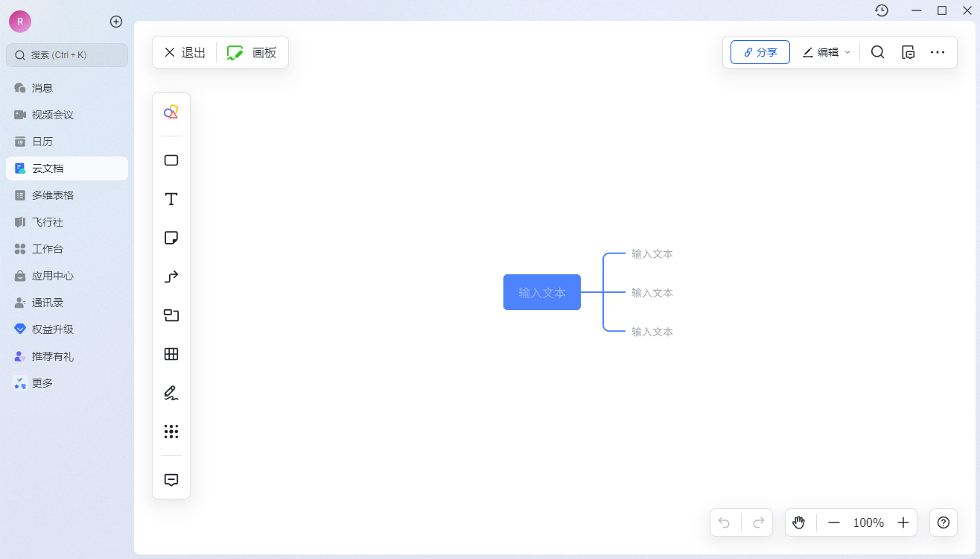Image resolution: width=980 pixels, height=559 pixels.
Task: Select the frame container tool
Action: [x=171, y=315]
